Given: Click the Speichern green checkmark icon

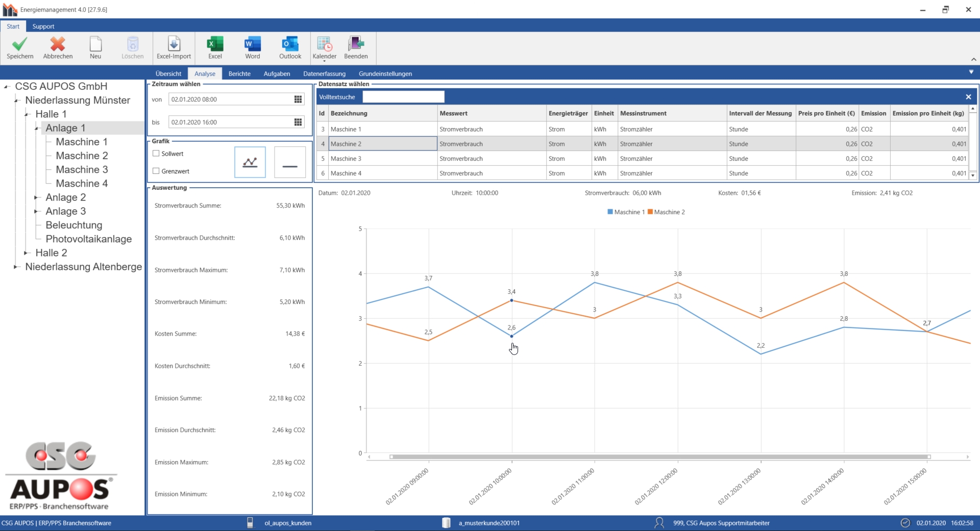Looking at the screenshot, I should pos(20,44).
